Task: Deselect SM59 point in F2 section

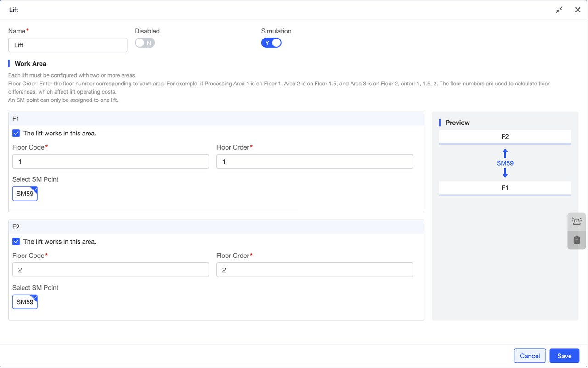Action: coord(25,302)
